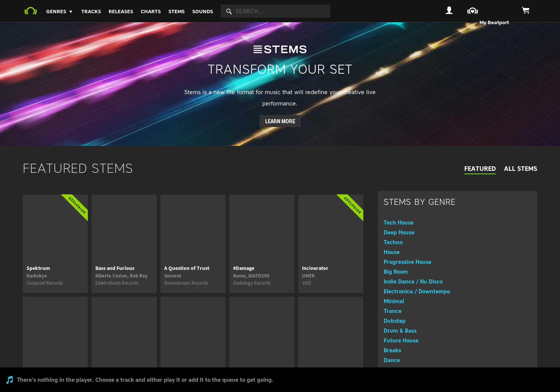Expand the genres chevron in the navigation

(x=71, y=11)
